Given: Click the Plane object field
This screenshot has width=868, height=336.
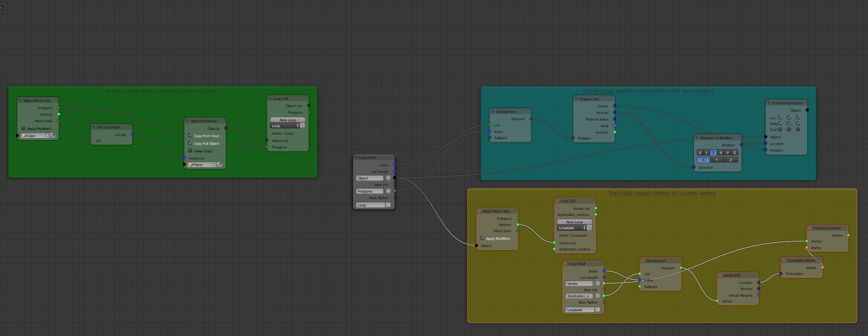Looking at the screenshot, I should (x=200, y=165).
